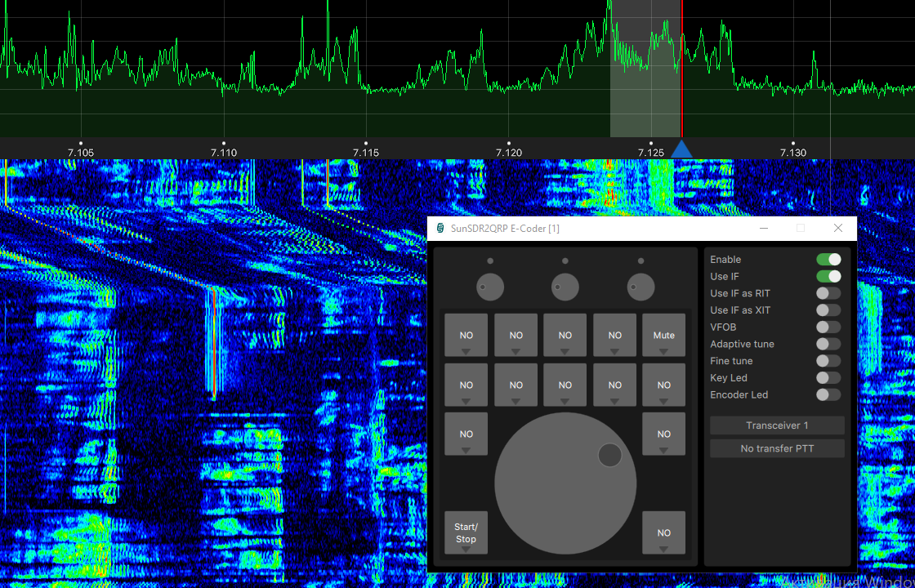Click the left rotary encoder knob
The height and width of the screenshot is (588, 915).
(491, 287)
